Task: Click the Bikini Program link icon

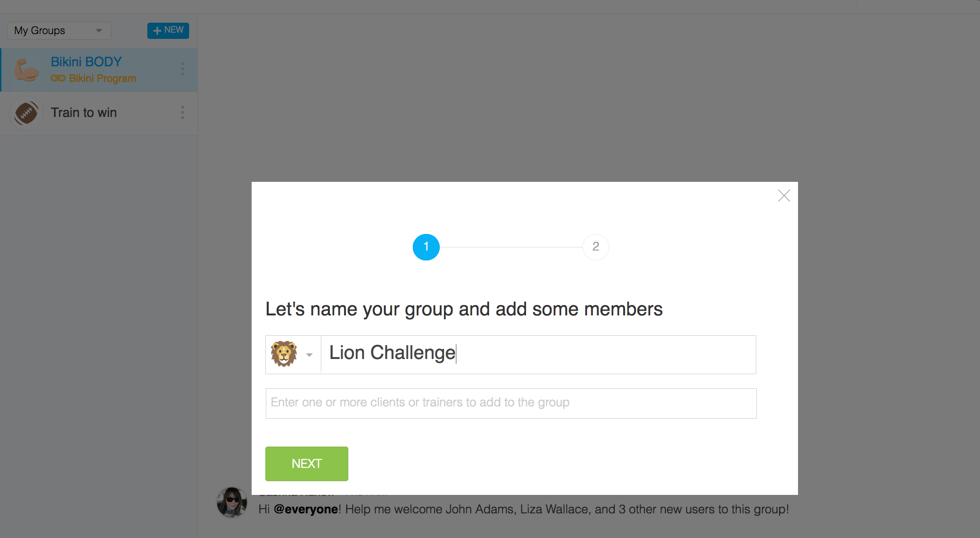Action: coord(58,78)
